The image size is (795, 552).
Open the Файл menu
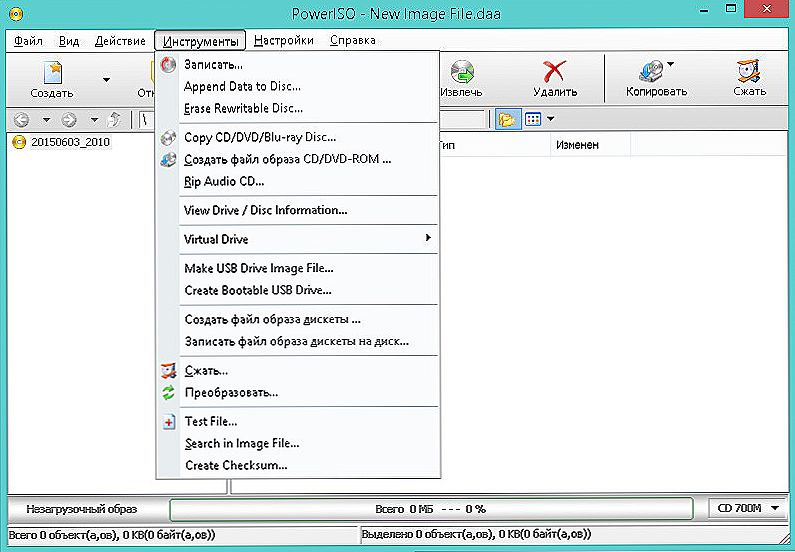29,41
